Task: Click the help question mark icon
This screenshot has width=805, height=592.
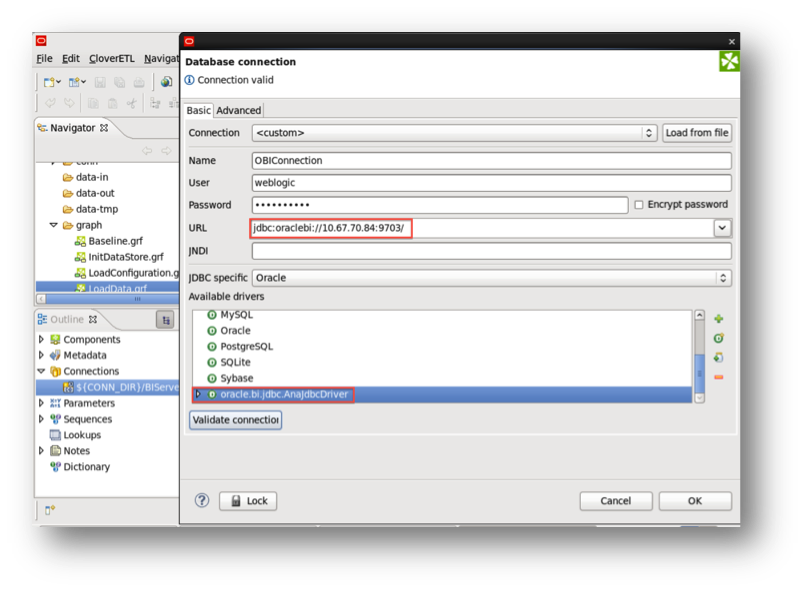Action: (202, 500)
